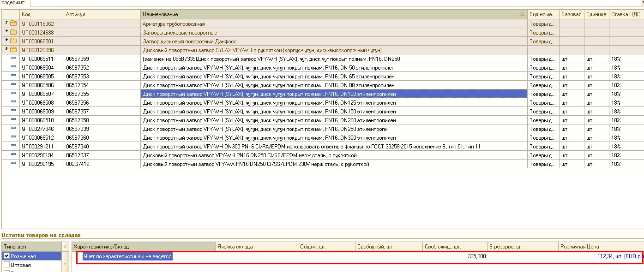Click folder icon of Арматура трубопроводная

[13, 24]
